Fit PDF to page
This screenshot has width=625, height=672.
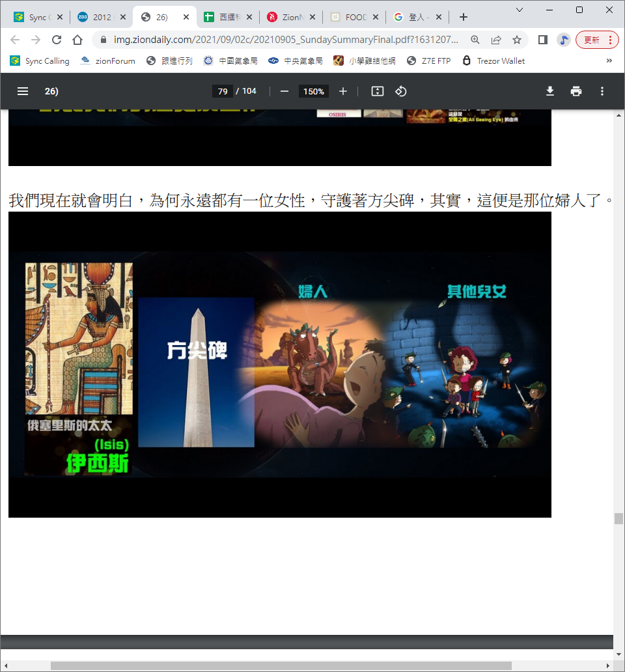click(378, 91)
